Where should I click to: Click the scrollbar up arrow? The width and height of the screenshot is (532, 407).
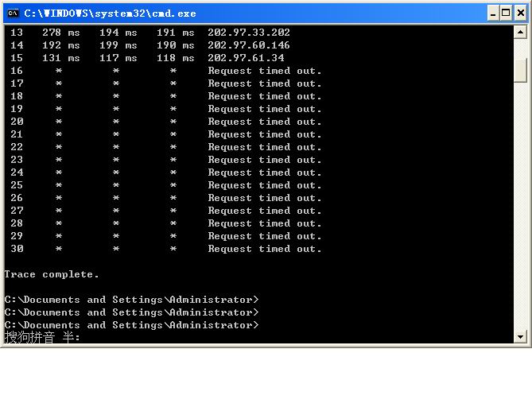tap(521, 33)
